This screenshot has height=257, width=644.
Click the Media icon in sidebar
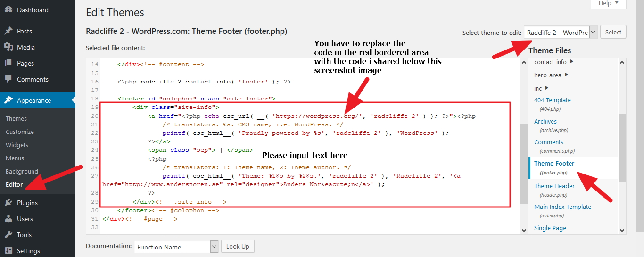8,47
